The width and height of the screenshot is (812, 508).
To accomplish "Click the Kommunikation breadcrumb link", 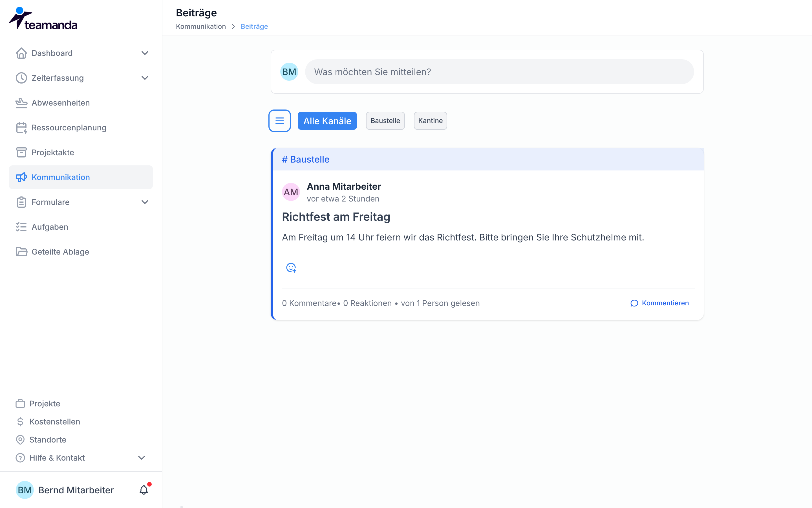I will [201, 26].
